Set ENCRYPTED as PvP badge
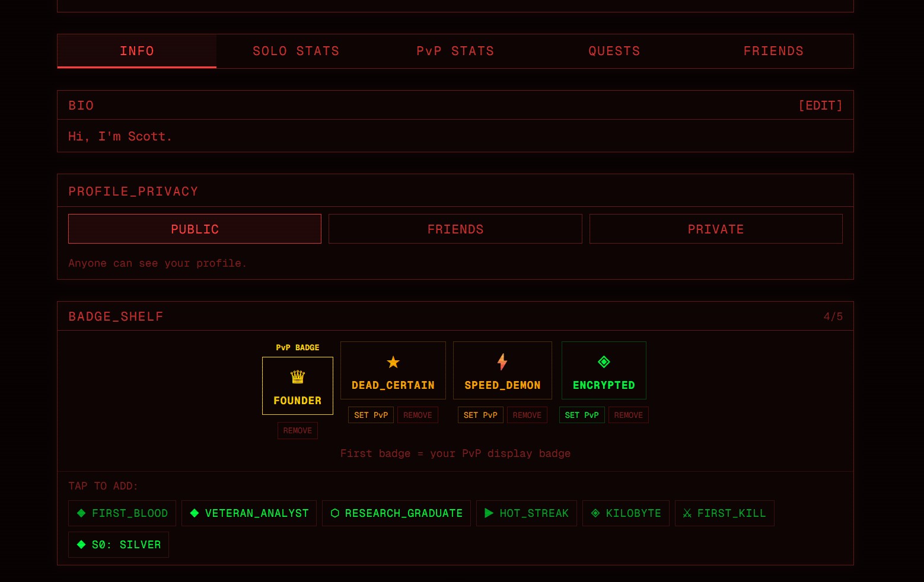Image resolution: width=924 pixels, height=582 pixels. click(582, 415)
